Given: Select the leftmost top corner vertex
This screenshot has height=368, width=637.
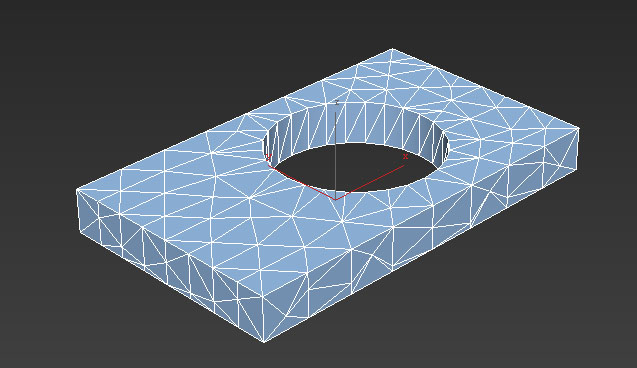Looking at the screenshot, I should [77, 190].
